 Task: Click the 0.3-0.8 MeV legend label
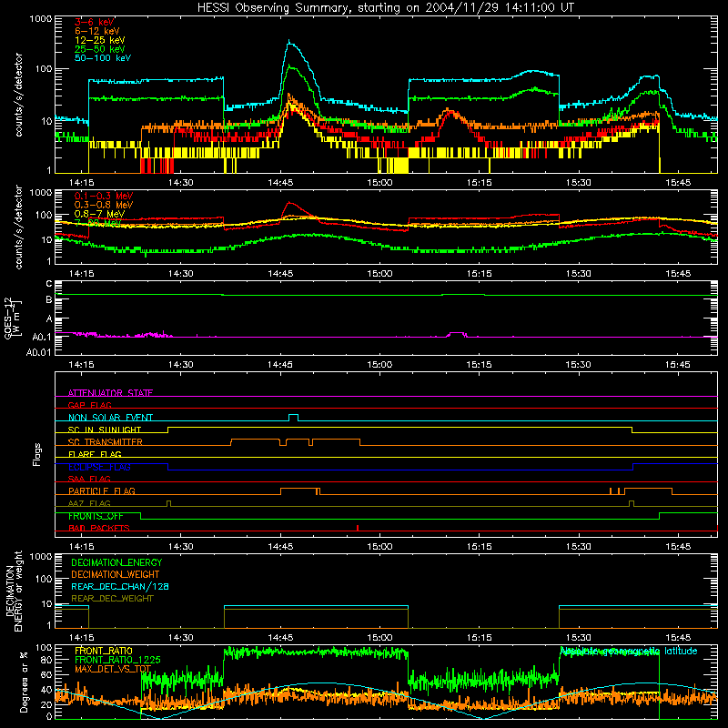click(104, 205)
